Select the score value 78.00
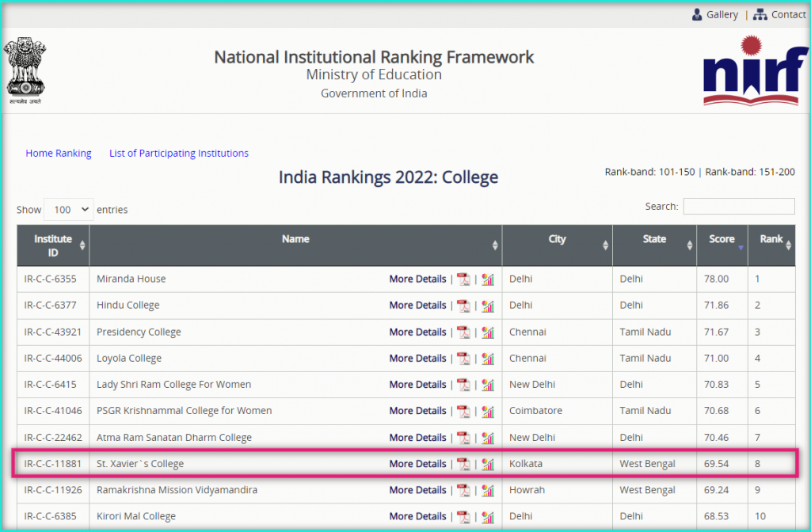The width and height of the screenshot is (811, 532). coord(716,279)
